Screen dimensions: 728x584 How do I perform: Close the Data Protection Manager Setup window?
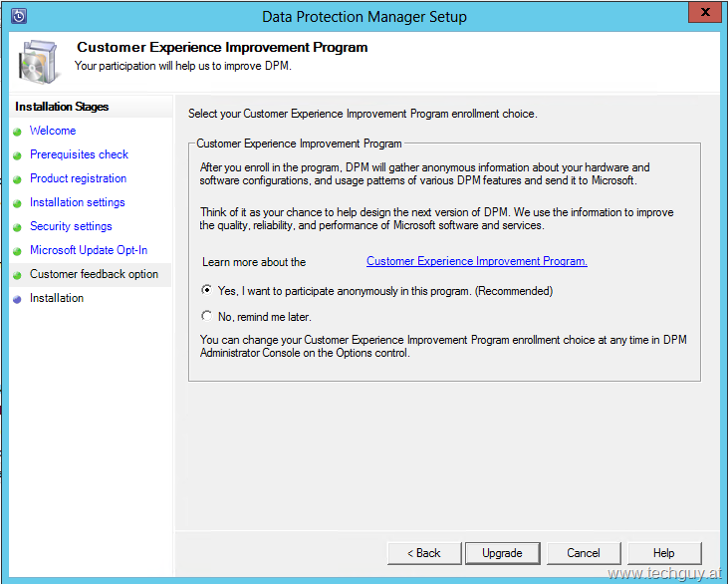(705, 12)
